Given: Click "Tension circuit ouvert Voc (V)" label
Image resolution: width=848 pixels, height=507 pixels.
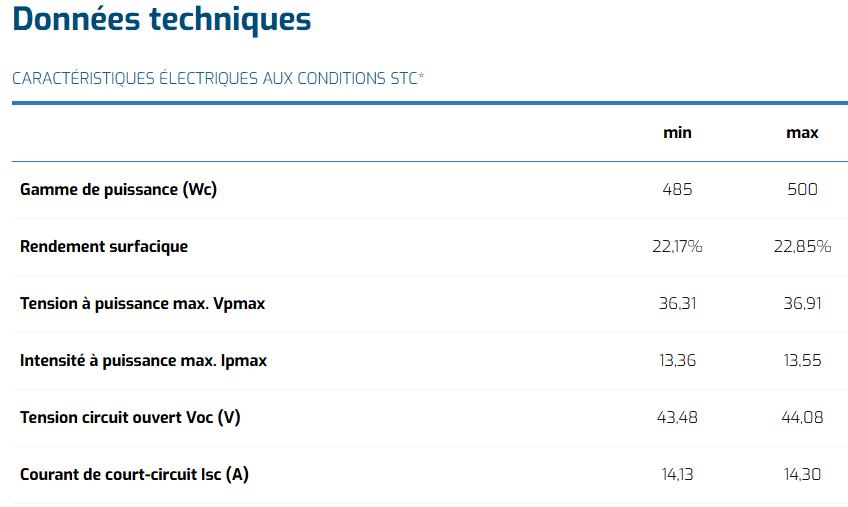Looking at the screenshot, I should tap(130, 417).
